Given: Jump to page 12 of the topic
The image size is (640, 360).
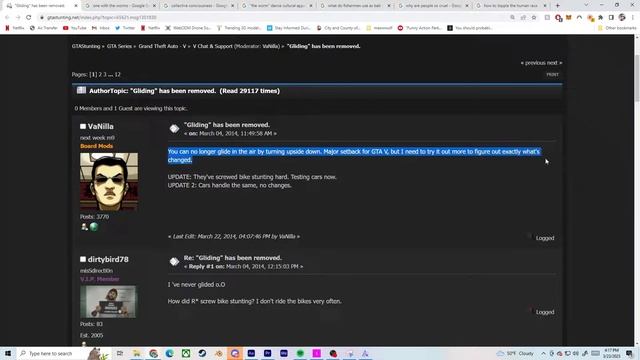Looking at the screenshot, I should pos(118,75).
